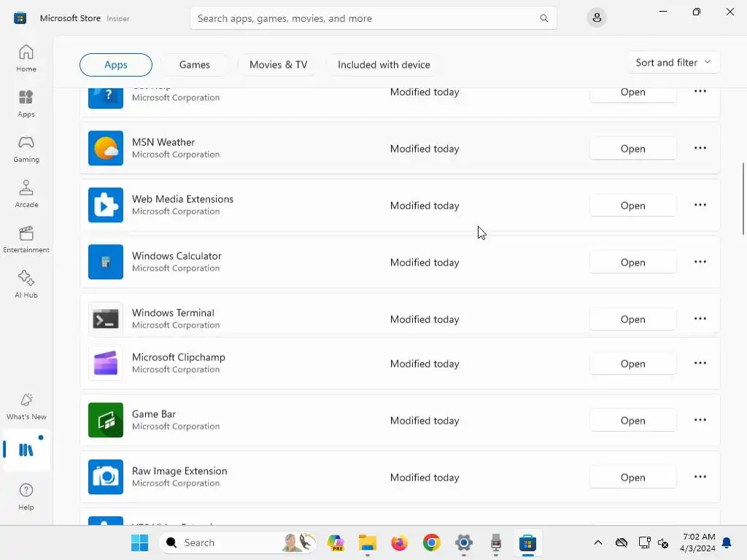Image resolution: width=747 pixels, height=560 pixels.
Task: Click the taskbar Search box
Action: pos(238,542)
